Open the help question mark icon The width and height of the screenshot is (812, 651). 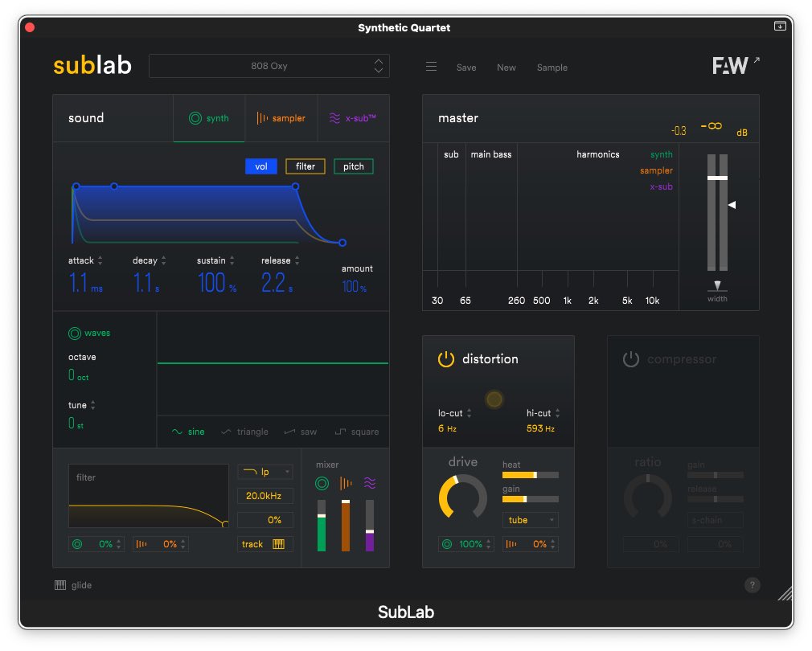click(752, 585)
